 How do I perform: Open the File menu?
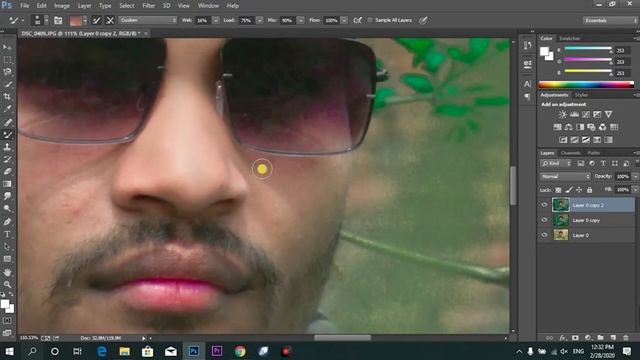[24, 6]
